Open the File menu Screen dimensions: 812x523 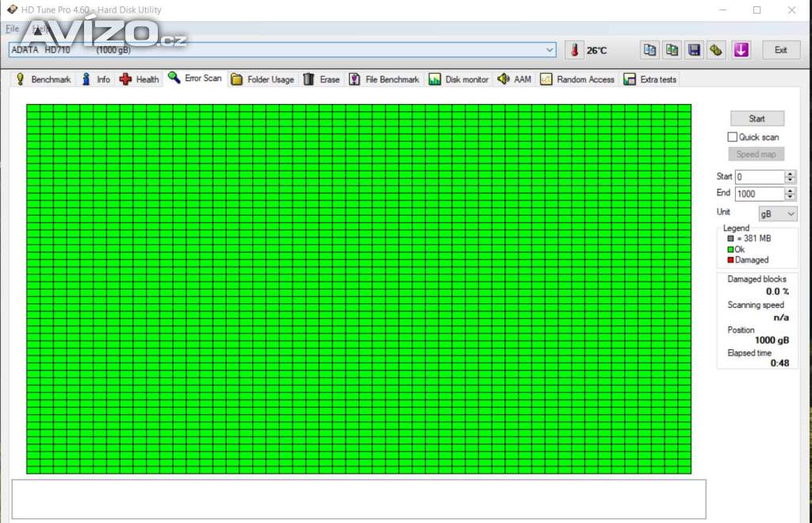[12, 29]
